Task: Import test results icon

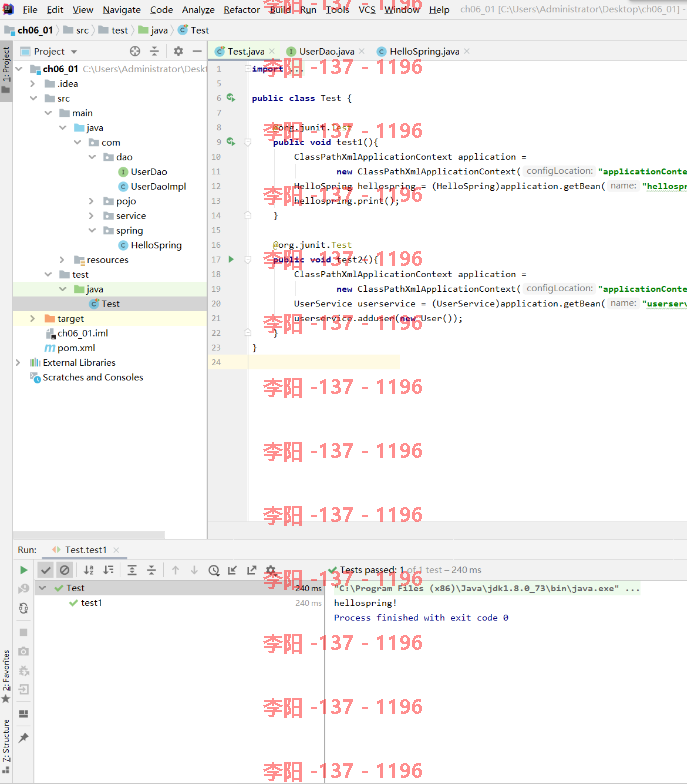Action: click(x=232, y=570)
